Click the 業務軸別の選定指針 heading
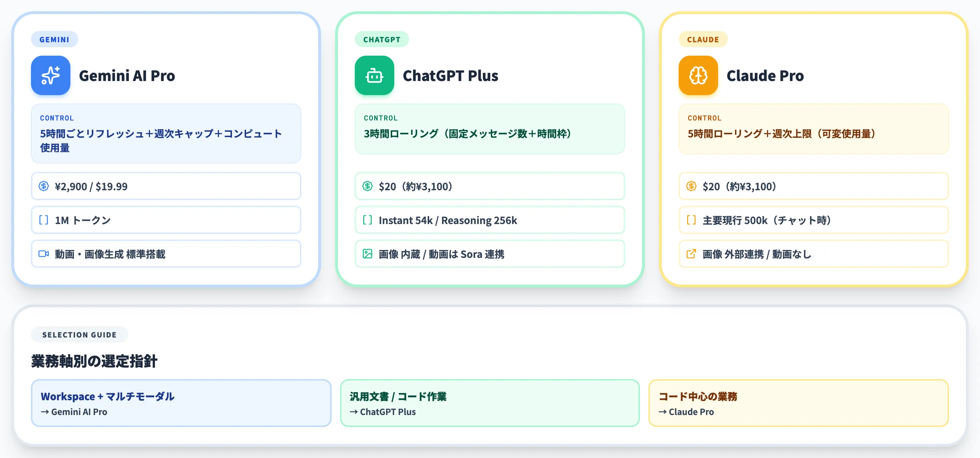This screenshot has width=980, height=458. (x=94, y=361)
